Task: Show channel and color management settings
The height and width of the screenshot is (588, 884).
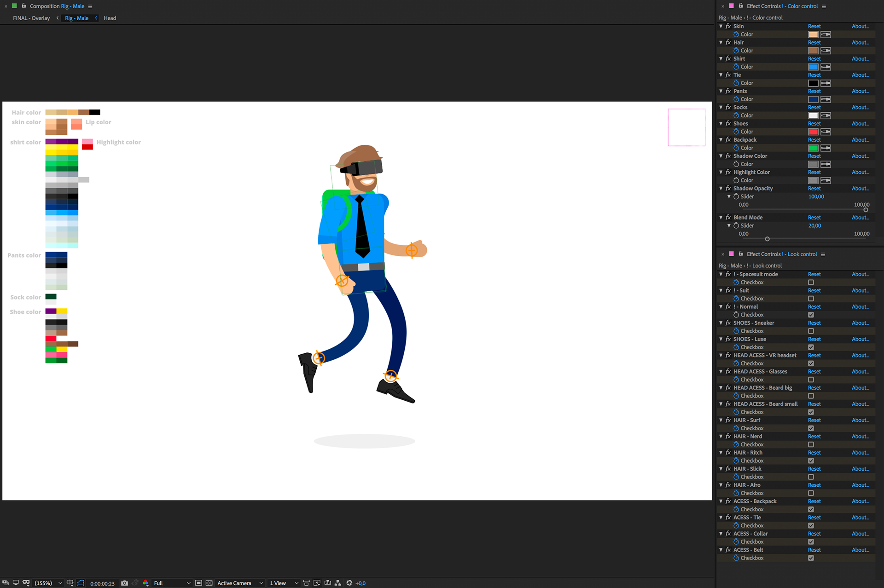Action: coord(145,583)
